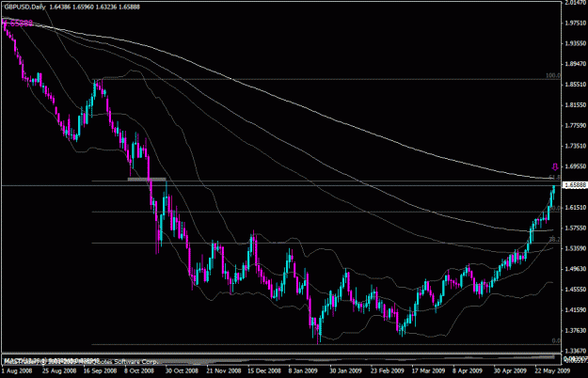
Task: Click the 30 Jan 2009 date label
Action: [x=345, y=370]
